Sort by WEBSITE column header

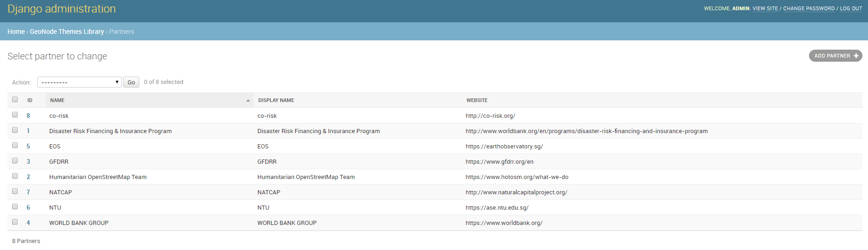[477, 100]
